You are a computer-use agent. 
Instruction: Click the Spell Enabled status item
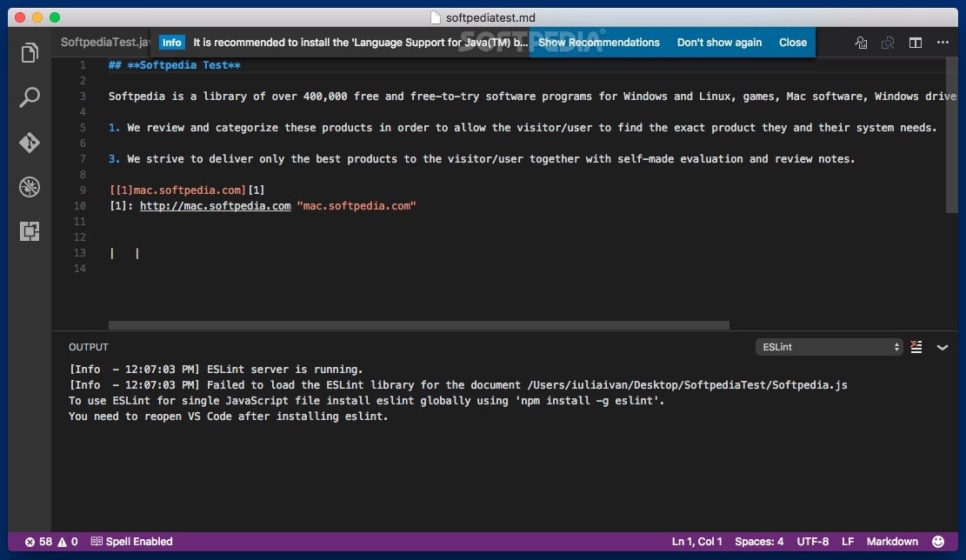pos(132,542)
